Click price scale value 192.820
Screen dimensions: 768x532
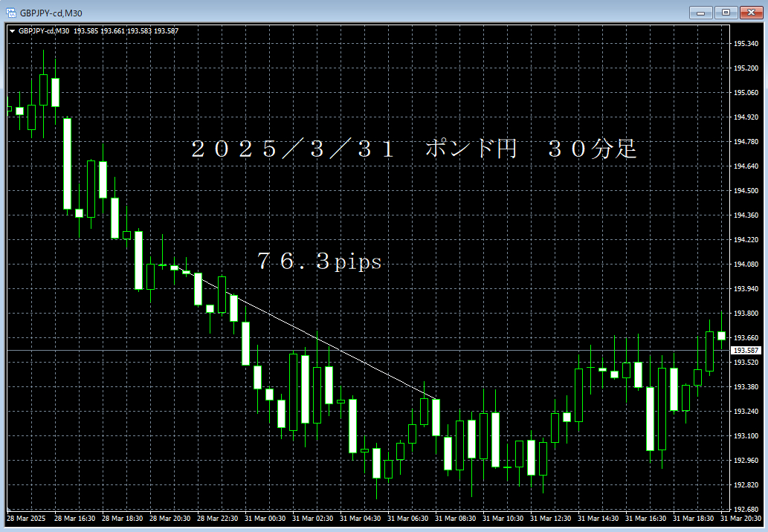point(746,484)
